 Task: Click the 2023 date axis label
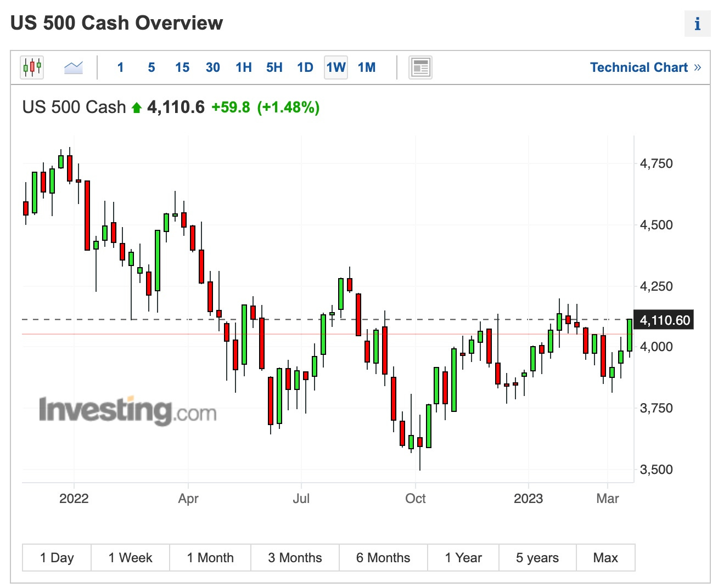[528, 499]
